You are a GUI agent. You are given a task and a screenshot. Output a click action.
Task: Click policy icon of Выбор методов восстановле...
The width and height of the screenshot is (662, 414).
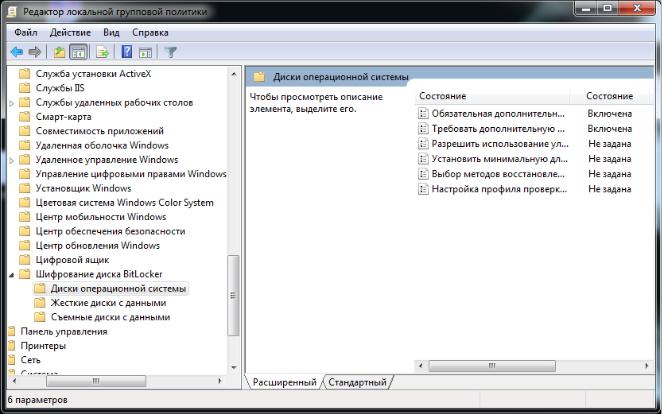[423, 174]
